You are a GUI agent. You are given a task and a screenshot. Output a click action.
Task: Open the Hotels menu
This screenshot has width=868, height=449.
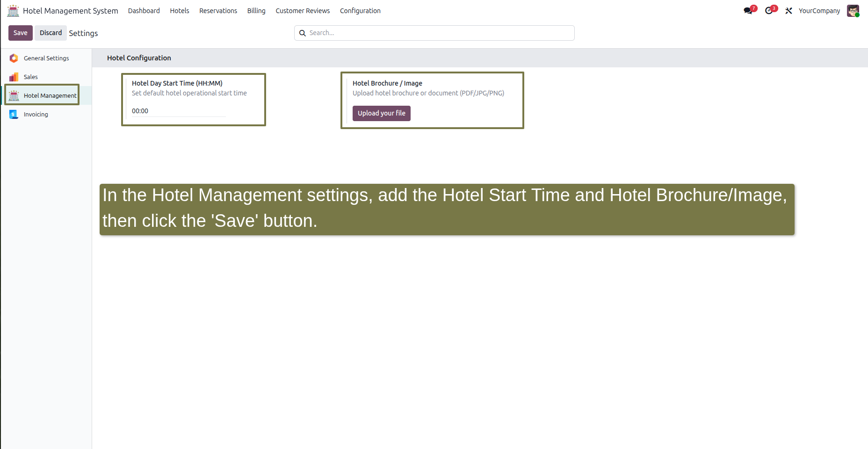click(180, 11)
